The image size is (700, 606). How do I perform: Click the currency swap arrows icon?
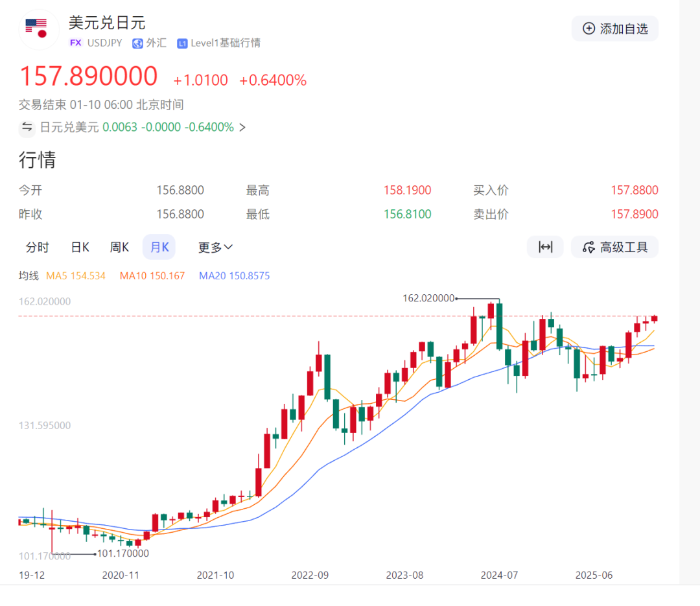tap(27, 127)
